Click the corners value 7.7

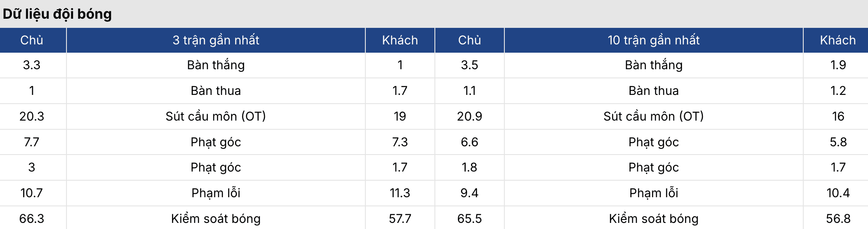click(32, 142)
